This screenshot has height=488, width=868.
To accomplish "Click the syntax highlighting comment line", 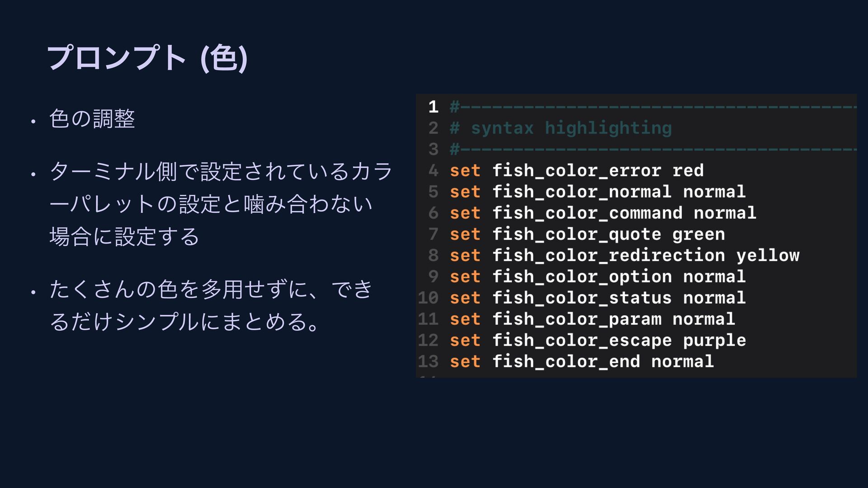I will tap(571, 128).
